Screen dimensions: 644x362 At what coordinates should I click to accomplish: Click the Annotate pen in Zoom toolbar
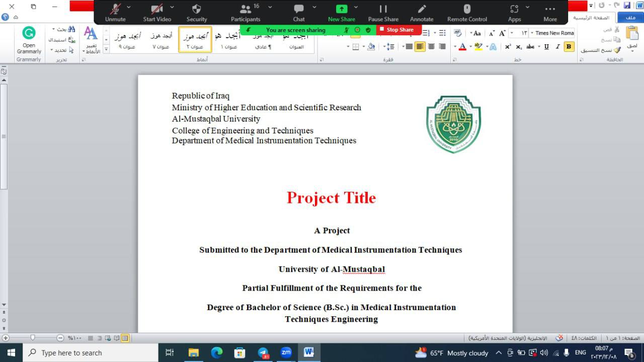coord(421,13)
